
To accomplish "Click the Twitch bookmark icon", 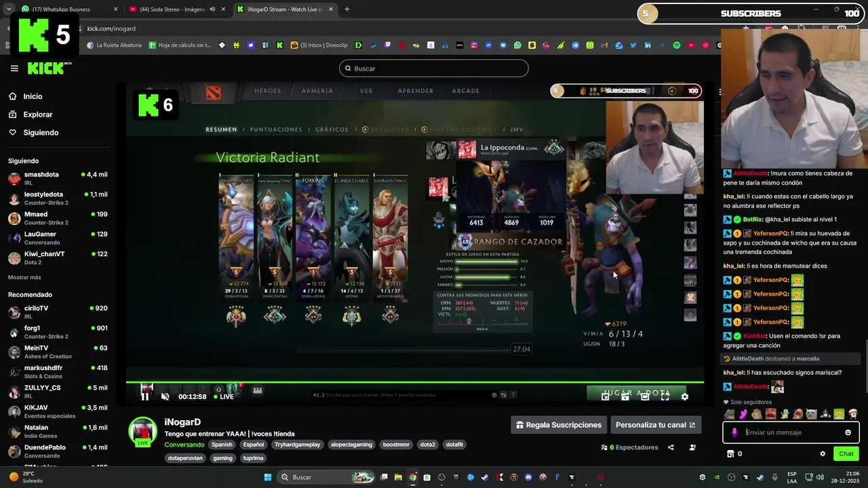I will click(x=387, y=45).
